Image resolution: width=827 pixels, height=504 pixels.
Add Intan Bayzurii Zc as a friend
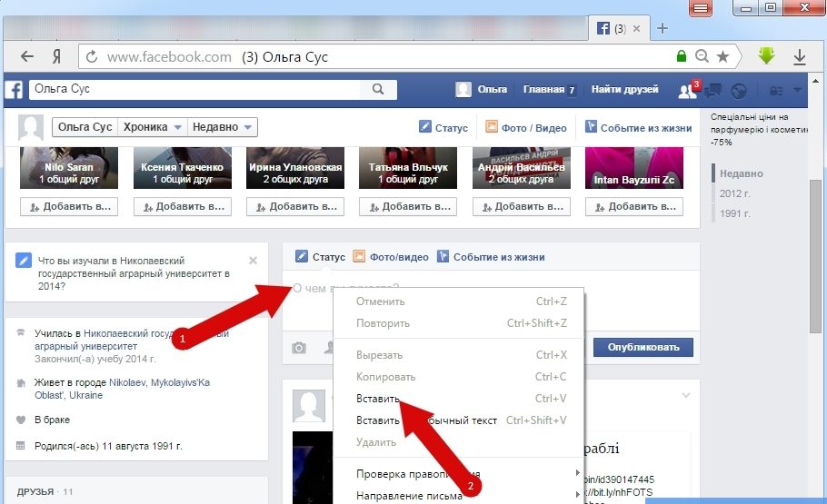tap(634, 207)
